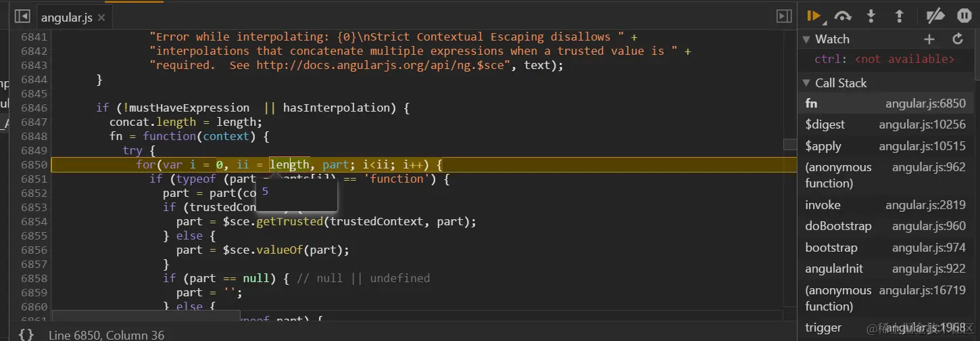Toggle the debugger sidebar pane icon

(x=784, y=16)
